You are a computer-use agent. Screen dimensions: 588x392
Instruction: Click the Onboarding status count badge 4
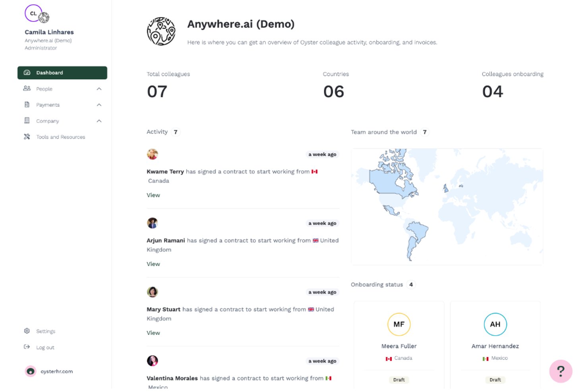click(411, 284)
